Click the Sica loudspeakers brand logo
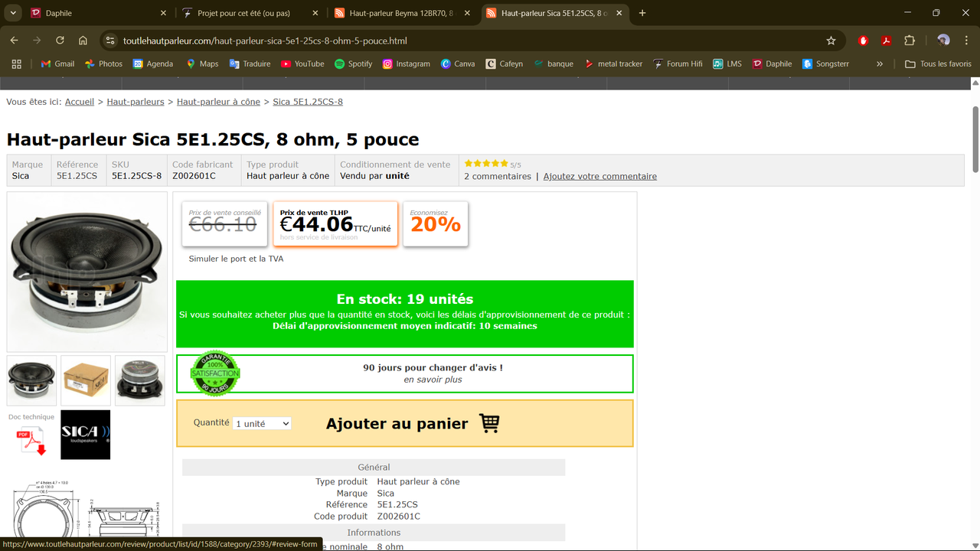This screenshot has width=980, height=551. (85, 435)
